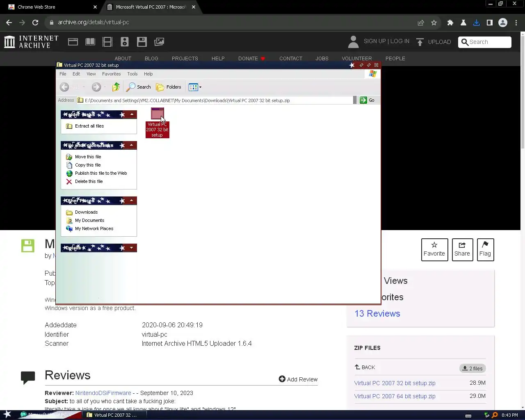Open My Network Places
The image size is (525, 420).
click(x=94, y=228)
